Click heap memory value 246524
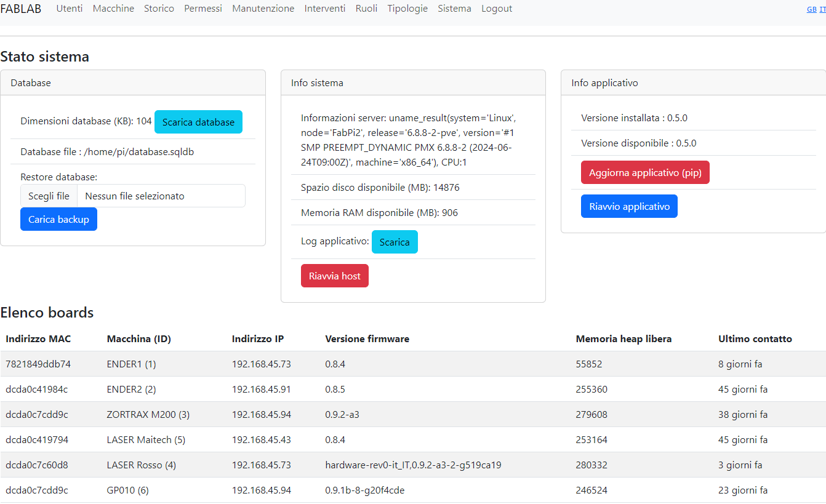The height and width of the screenshot is (504, 826). point(591,490)
